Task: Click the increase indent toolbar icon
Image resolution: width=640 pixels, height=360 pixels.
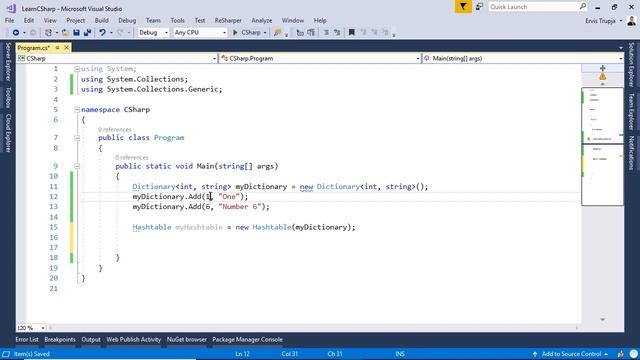Action: [337, 32]
